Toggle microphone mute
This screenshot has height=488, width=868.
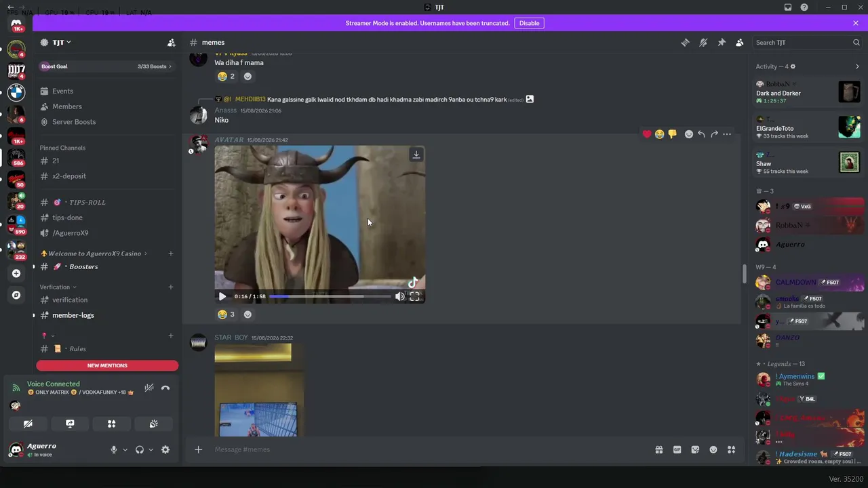click(x=114, y=449)
